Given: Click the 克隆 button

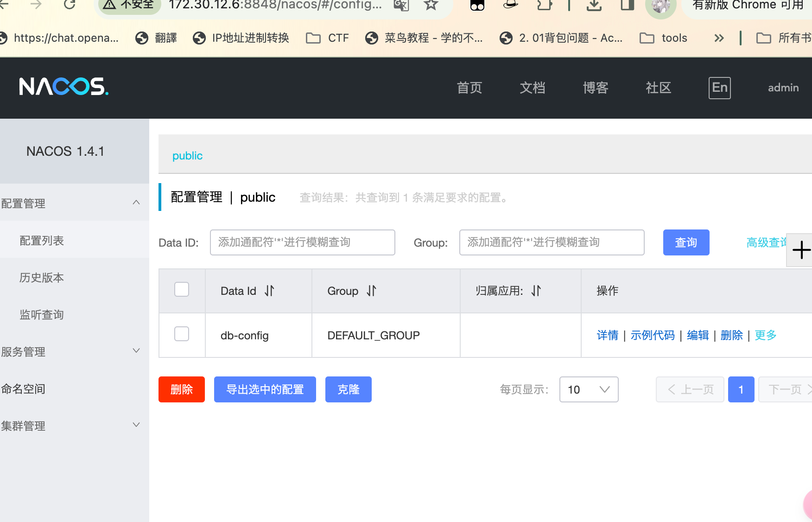Looking at the screenshot, I should (x=349, y=389).
